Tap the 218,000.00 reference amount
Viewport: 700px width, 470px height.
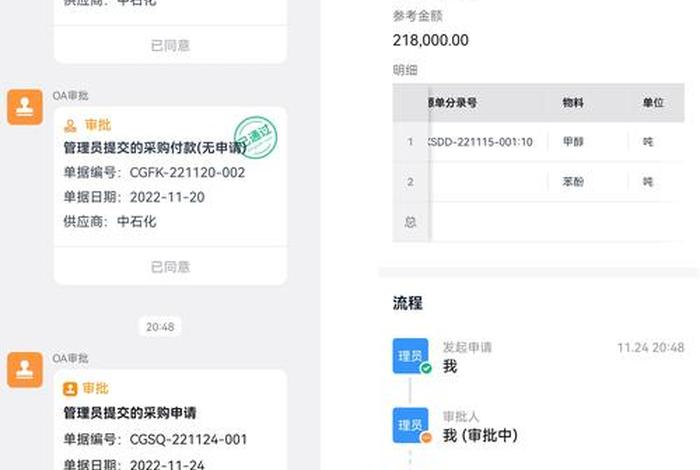click(431, 40)
